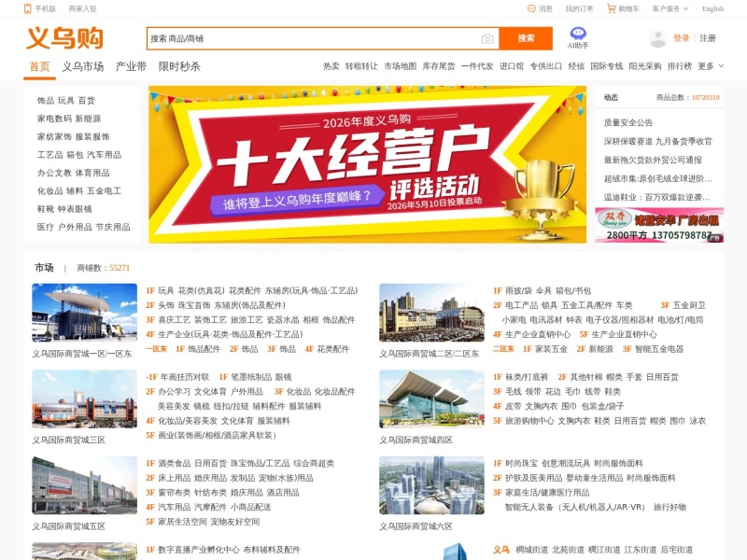Open the 十大经营户 promotional banner
The image size is (747, 560).
coord(367,164)
